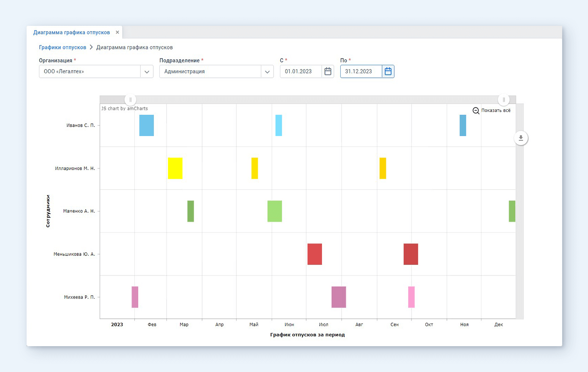This screenshot has height=372, width=588.
Task: Click the vertical axis title Сотрудники
Action: click(x=48, y=211)
